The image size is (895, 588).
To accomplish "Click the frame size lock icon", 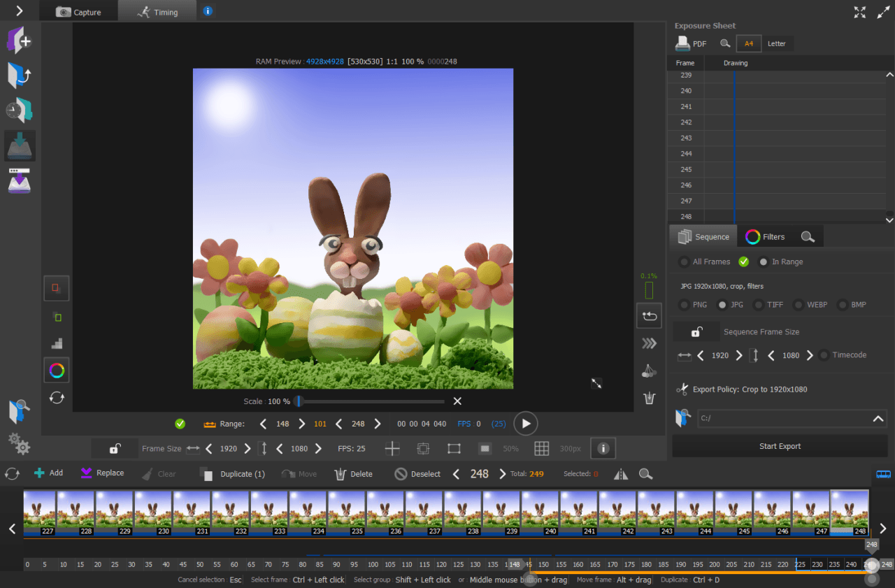I will [115, 449].
